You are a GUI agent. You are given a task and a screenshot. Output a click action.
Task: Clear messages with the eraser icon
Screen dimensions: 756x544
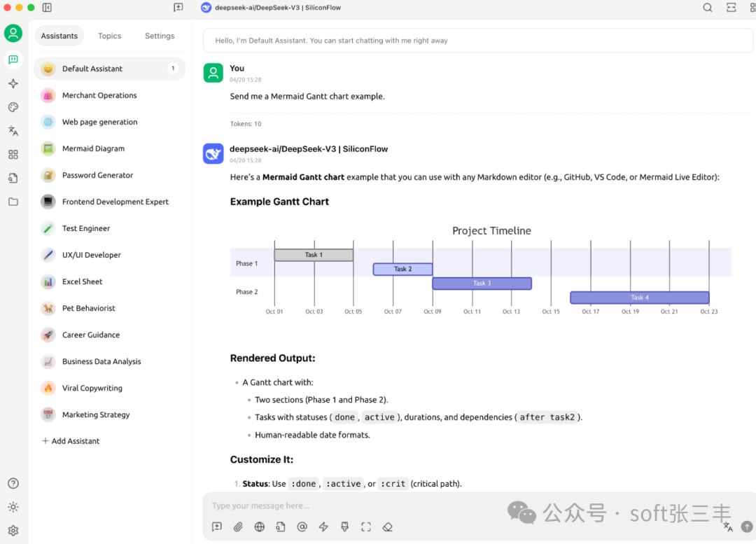[x=388, y=526]
